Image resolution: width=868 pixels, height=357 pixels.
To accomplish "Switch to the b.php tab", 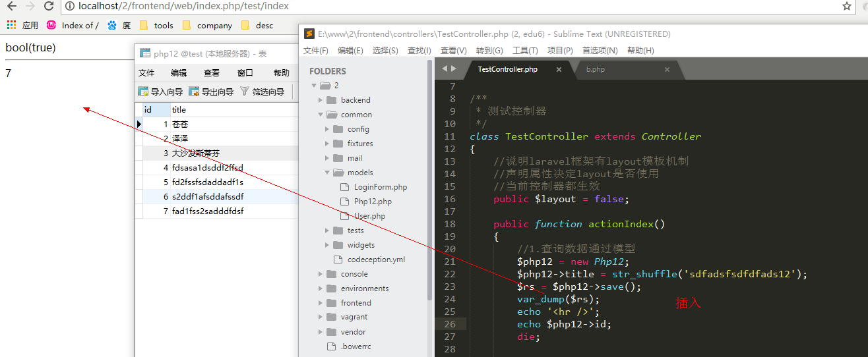I will [x=596, y=69].
